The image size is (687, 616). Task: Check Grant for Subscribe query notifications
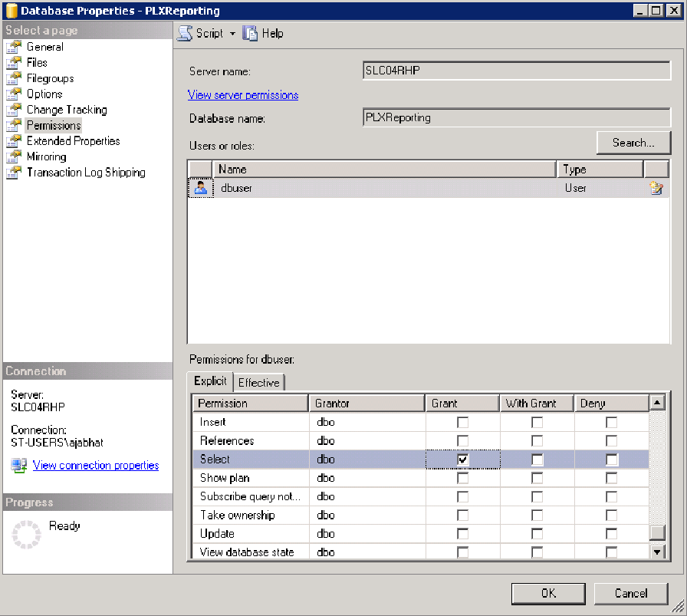point(462,497)
